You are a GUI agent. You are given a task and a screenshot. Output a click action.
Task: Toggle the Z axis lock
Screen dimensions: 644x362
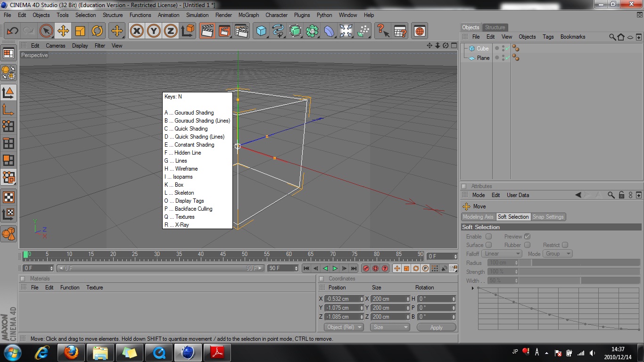click(171, 31)
